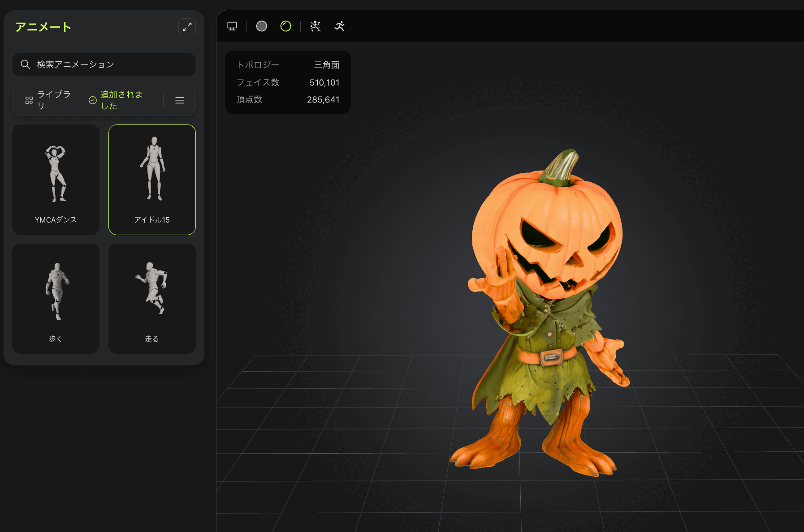Focus the 検索アニメーション search field
Viewport: 804px width, 532px height.
click(x=112, y=64)
